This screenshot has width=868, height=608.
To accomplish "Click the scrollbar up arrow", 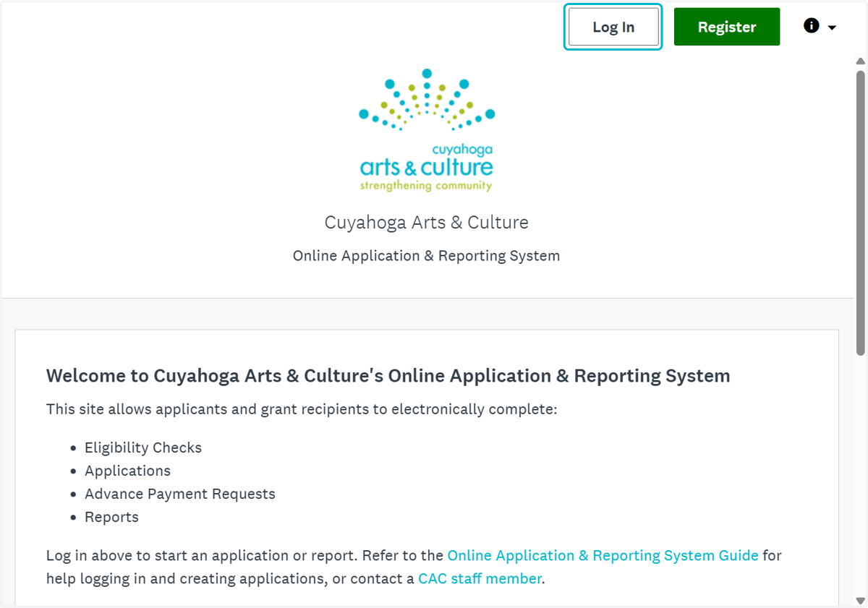I will [860, 61].
